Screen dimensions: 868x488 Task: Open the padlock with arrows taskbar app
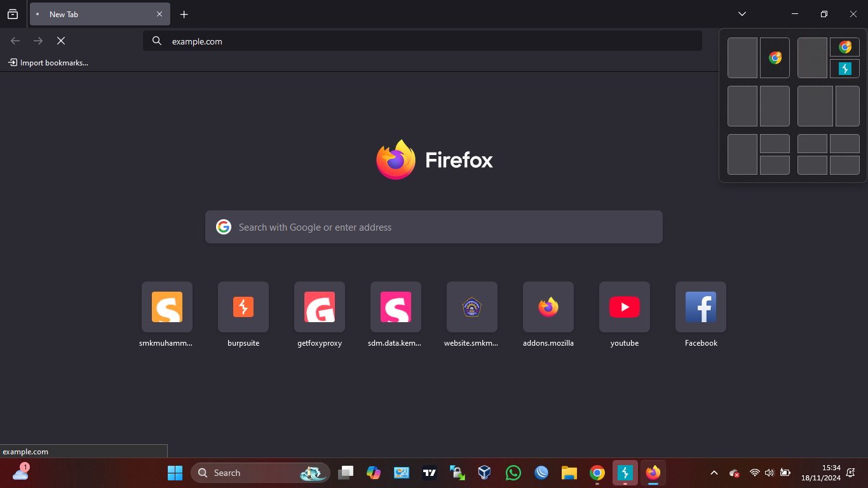click(x=458, y=473)
